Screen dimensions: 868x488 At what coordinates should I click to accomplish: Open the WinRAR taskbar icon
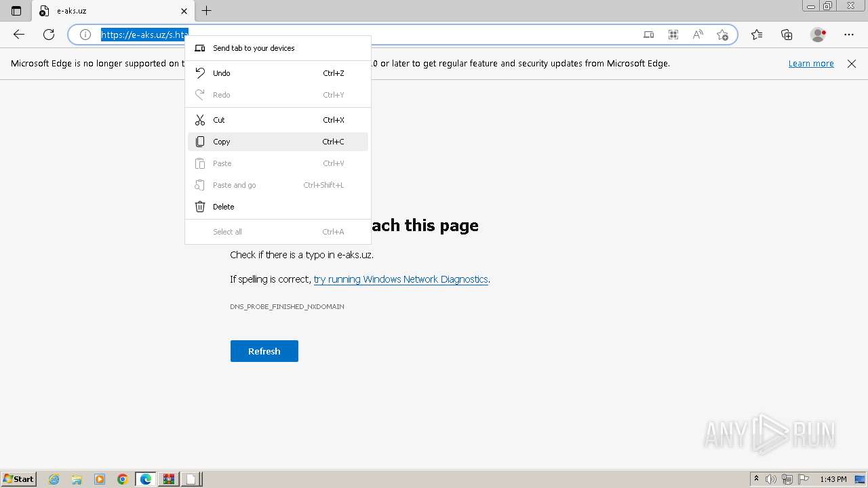click(x=168, y=479)
